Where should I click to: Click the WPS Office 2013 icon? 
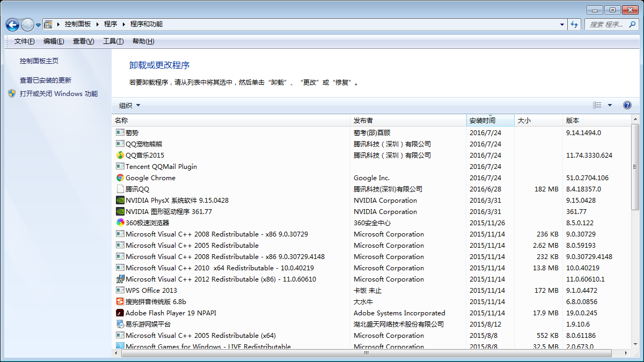point(120,291)
